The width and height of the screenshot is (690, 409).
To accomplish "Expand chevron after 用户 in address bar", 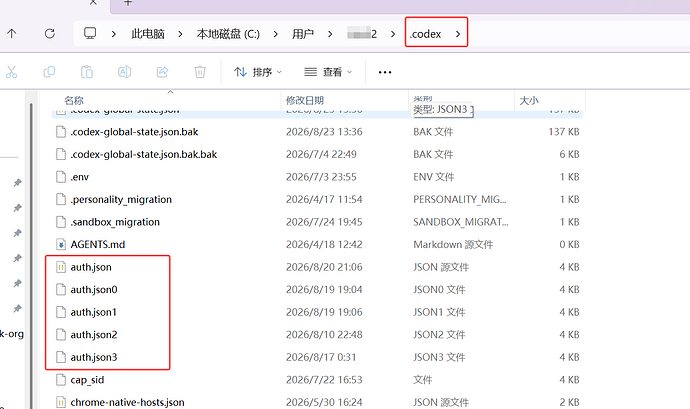I will (x=330, y=34).
